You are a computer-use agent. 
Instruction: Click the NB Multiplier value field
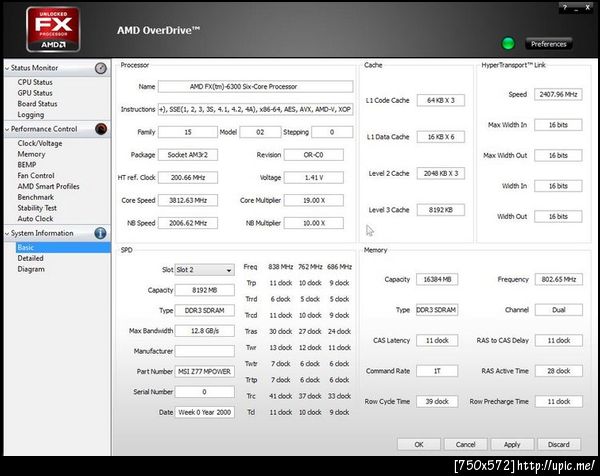click(314, 223)
